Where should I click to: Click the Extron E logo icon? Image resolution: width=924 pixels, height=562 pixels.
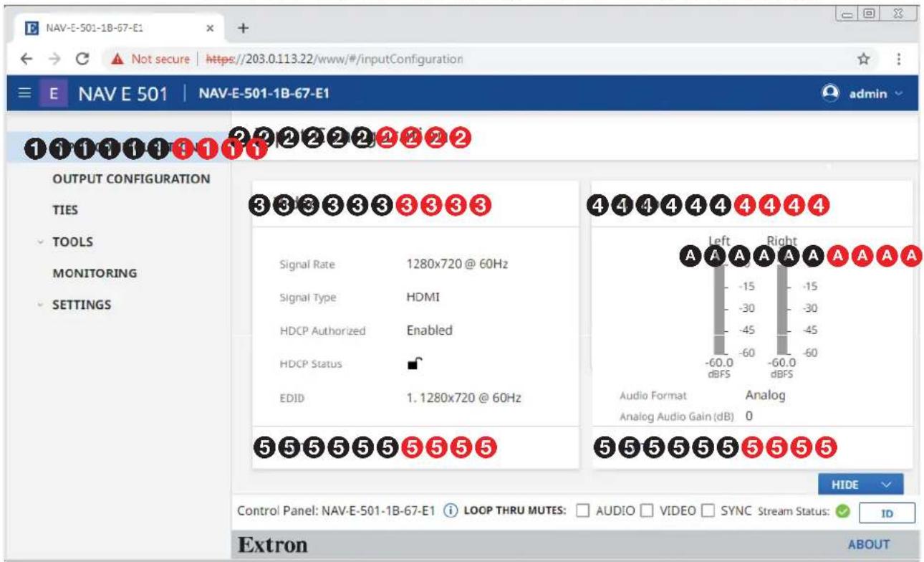click(x=52, y=93)
